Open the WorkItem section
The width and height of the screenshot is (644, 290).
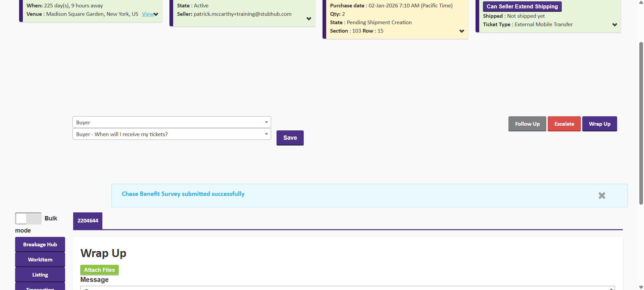pos(40,259)
